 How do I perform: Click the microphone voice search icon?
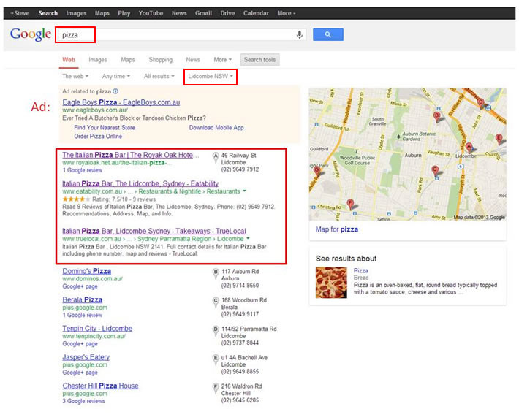(x=299, y=34)
